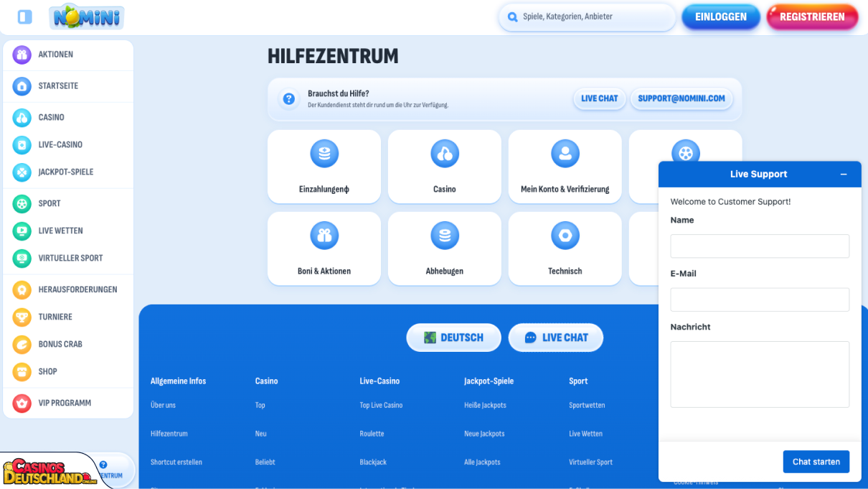Click the Herausforderungen badge icon
Screen dimensions: 868x489
[x=22, y=290]
